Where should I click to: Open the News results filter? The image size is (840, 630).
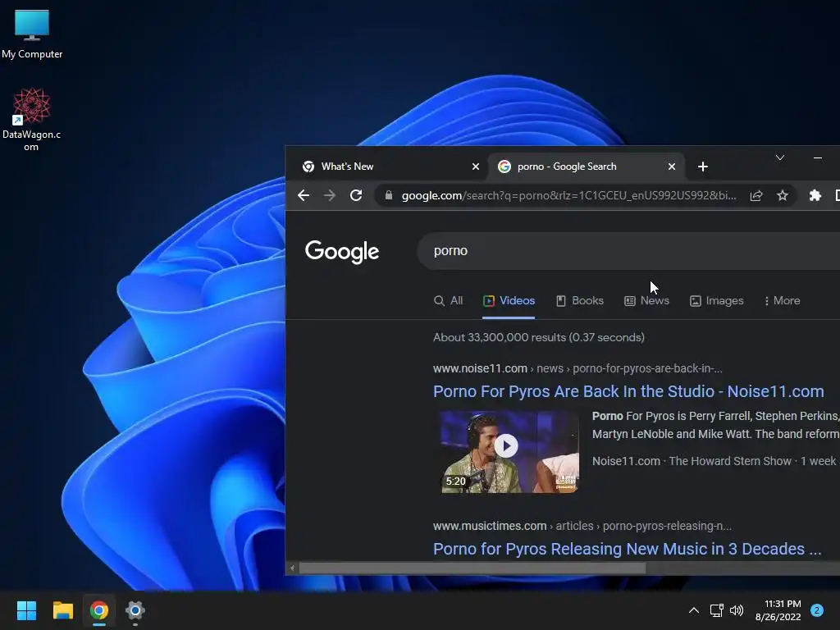(x=646, y=300)
